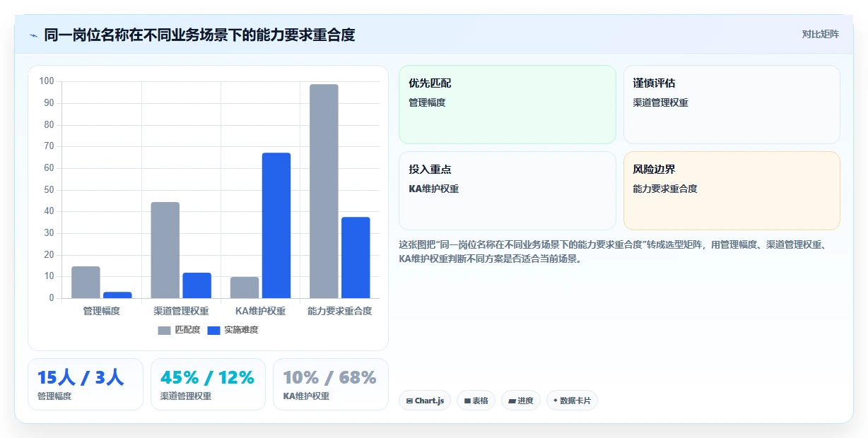This screenshot has height=438, width=868.
Task: Click the gray 渠道管理权重 bar
Action: pyautogui.click(x=165, y=250)
